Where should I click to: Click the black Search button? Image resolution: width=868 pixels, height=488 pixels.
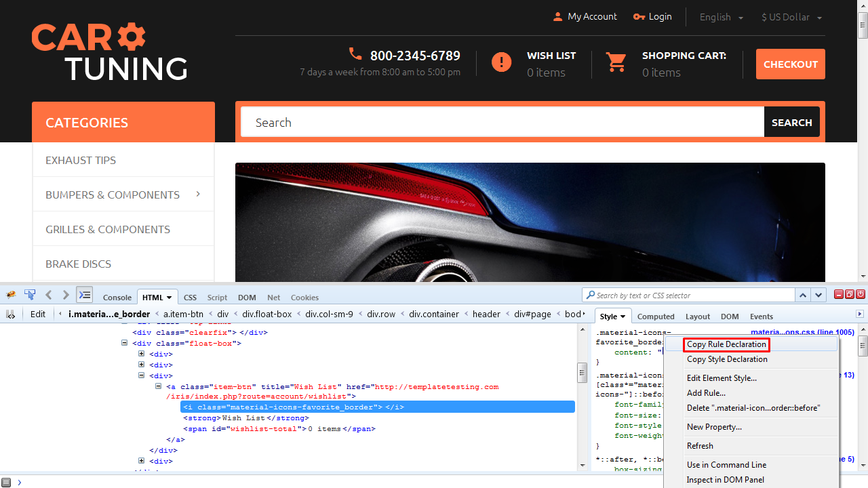(792, 122)
